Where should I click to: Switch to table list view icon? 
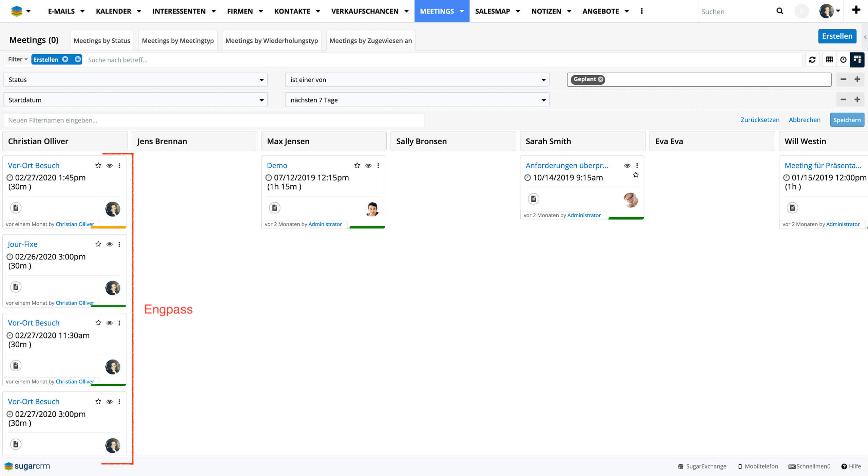(x=829, y=60)
